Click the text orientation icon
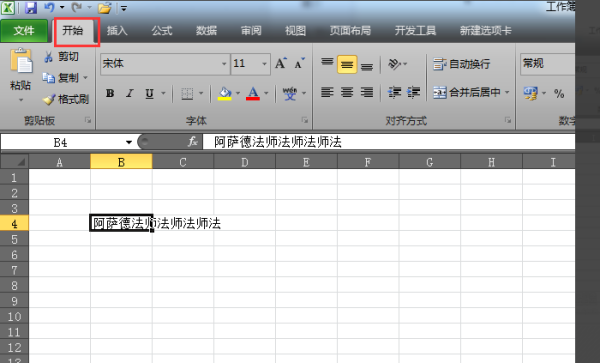The image size is (600, 363). pyautogui.click(x=394, y=63)
